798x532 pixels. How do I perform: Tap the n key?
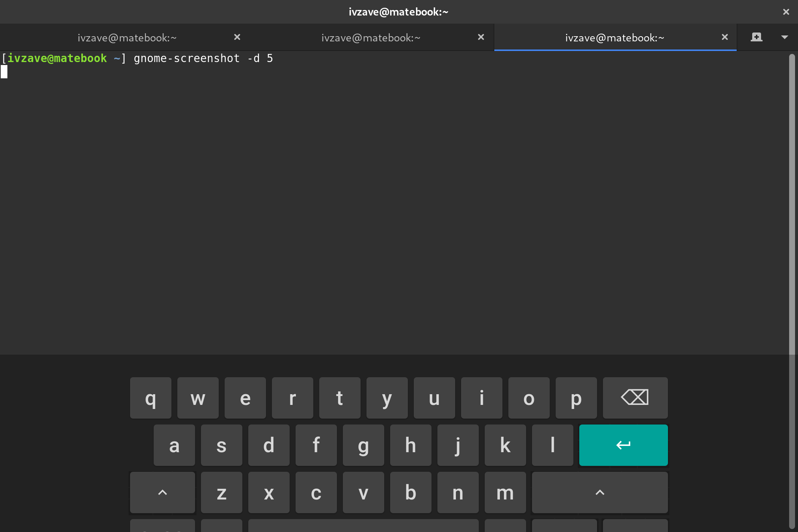coord(458,492)
